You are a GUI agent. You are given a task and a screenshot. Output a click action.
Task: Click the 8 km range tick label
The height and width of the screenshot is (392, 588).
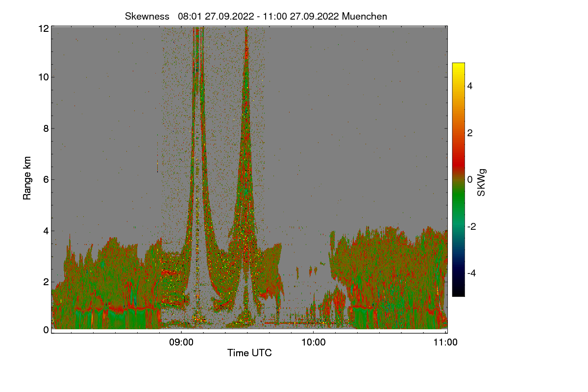click(x=46, y=128)
